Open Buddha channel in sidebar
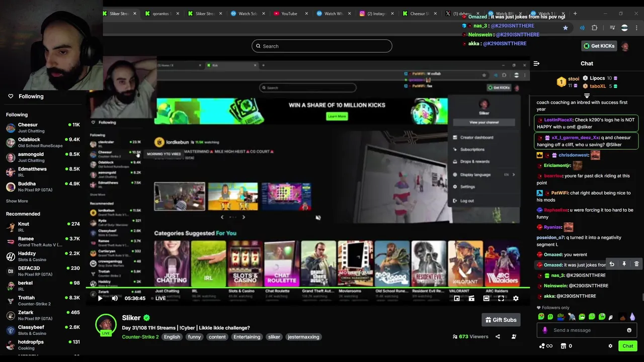The width and height of the screenshot is (644, 362). pos(43,187)
